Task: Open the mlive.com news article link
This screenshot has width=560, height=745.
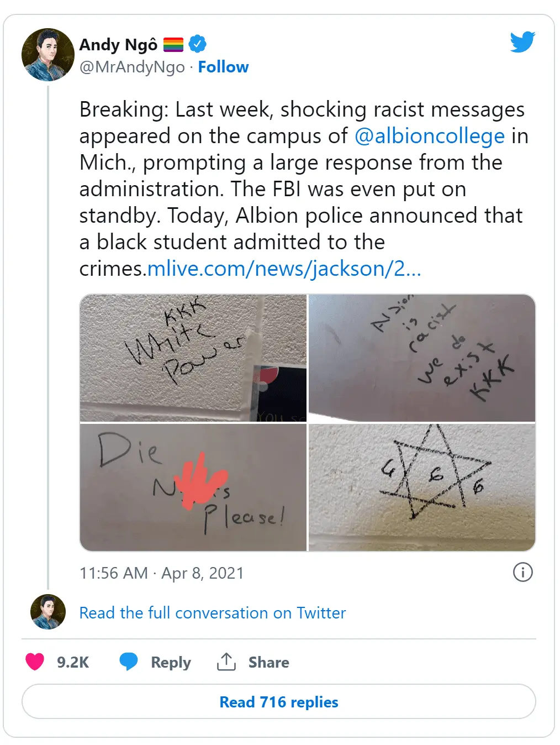Action: 284,269
